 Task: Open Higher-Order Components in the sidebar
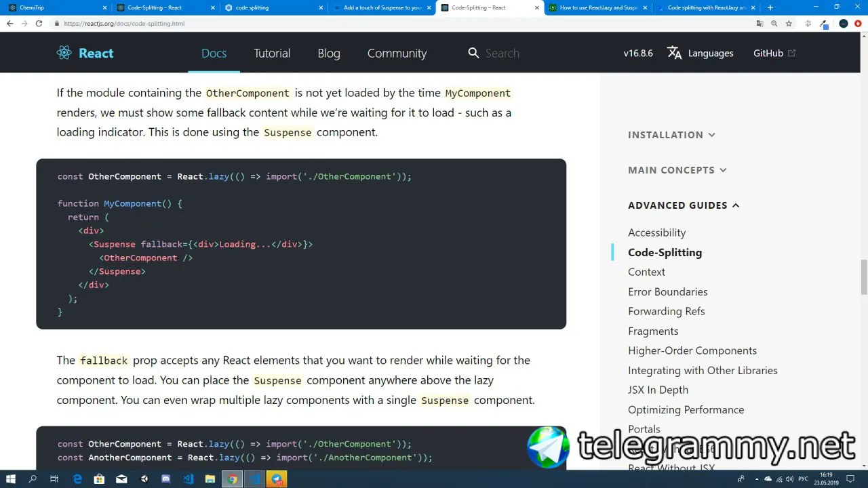692,350
